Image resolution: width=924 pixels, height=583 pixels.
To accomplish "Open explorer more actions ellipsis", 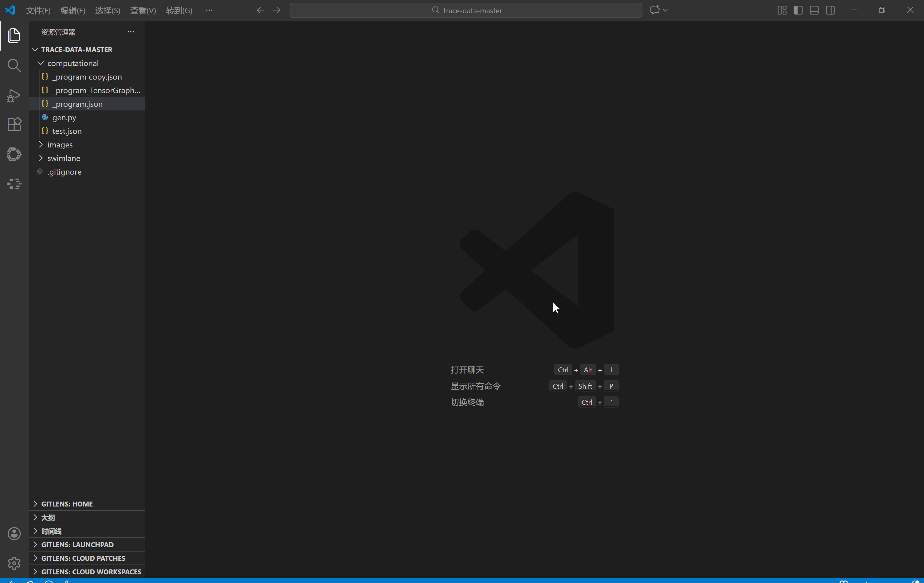I will (x=130, y=32).
